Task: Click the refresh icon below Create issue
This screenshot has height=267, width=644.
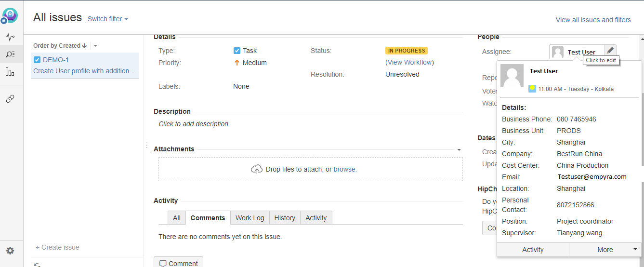Action: pos(37,265)
